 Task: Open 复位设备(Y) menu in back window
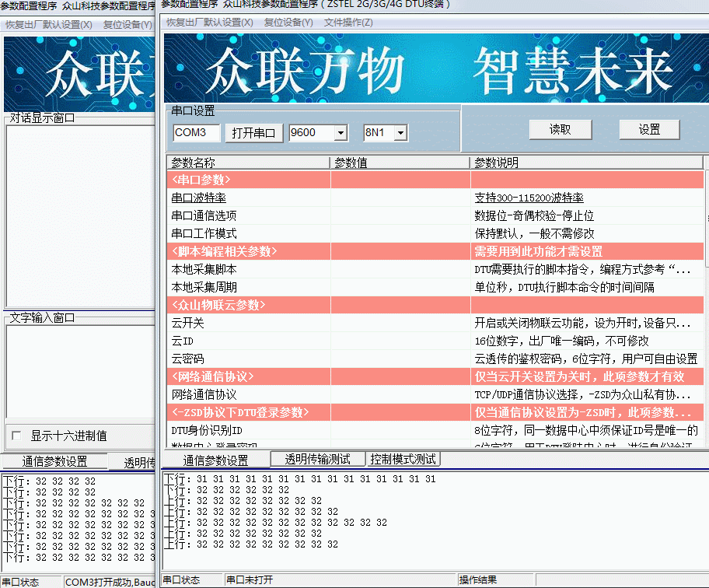(x=127, y=24)
